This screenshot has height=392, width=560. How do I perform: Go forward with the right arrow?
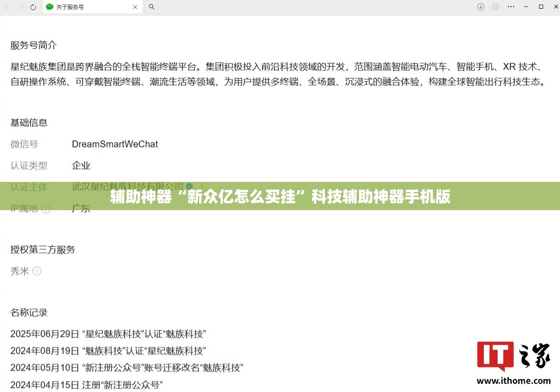pos(21,7)
